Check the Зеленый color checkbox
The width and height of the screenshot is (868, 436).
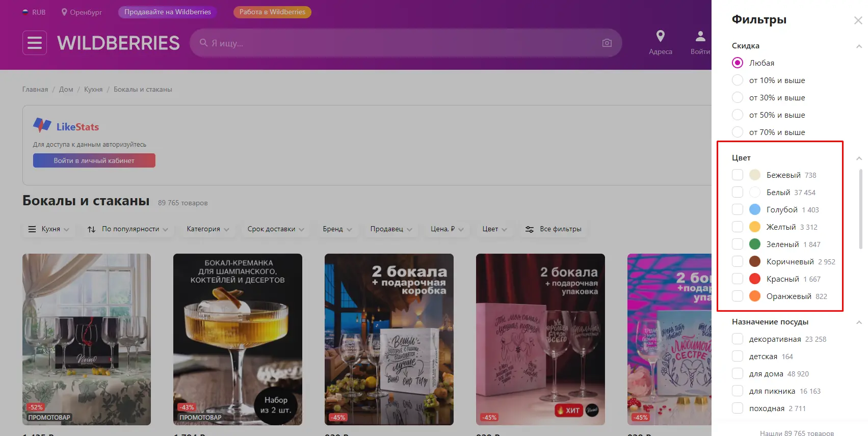[738, 244]
